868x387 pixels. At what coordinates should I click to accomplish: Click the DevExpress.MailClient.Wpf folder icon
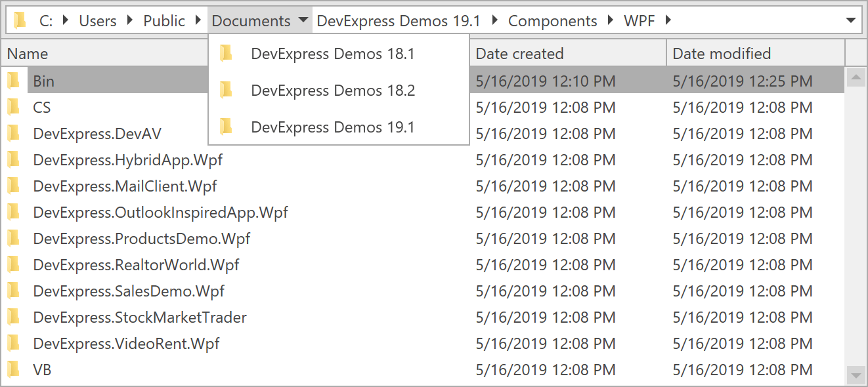click(x=14, y=186)
